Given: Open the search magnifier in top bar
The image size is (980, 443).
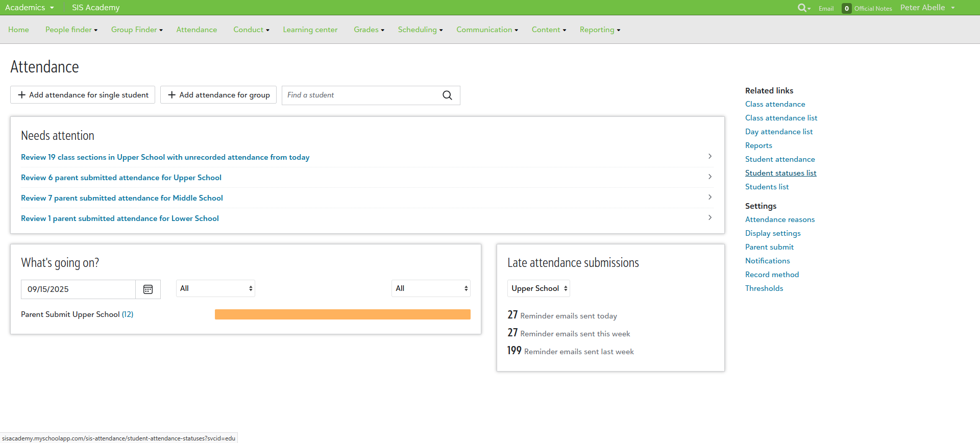Looking at the screenshot, I should pyautogui.click(x=803, y=8).
